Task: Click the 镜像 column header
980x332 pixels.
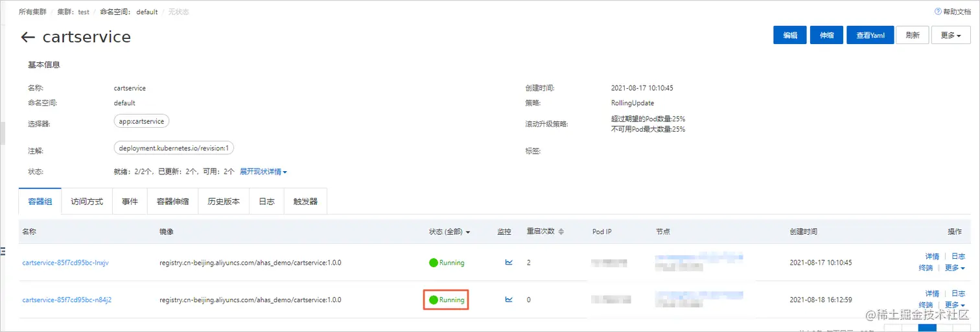Action: click(167, 231)
